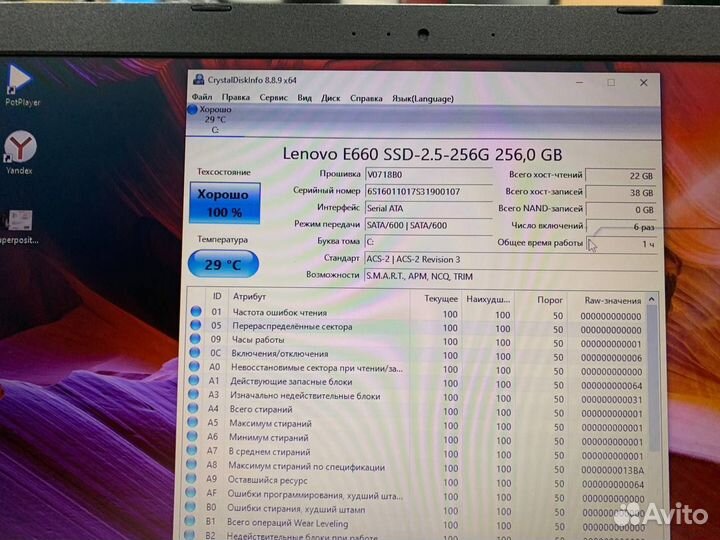Click the 22 GB host reads value

click(621, 176)
